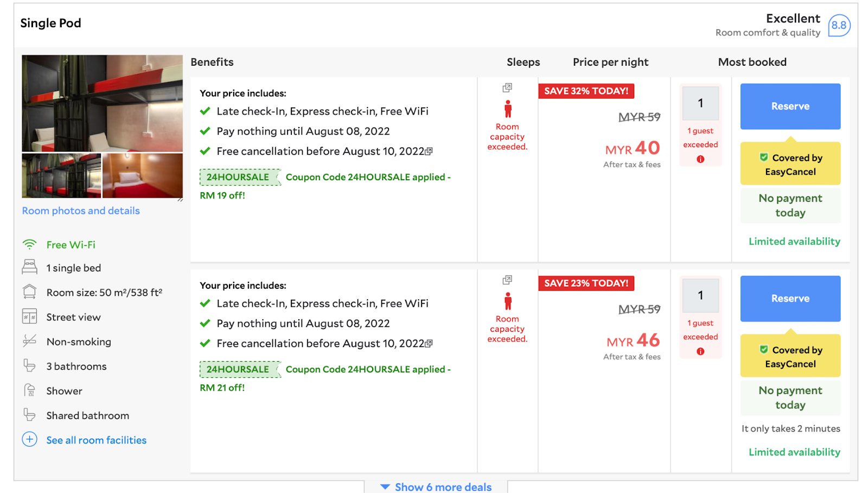This screenshot has height=493, width=868.
Task: Click the plus icon beside See all room facilities
Action: [x=30, y=439]
